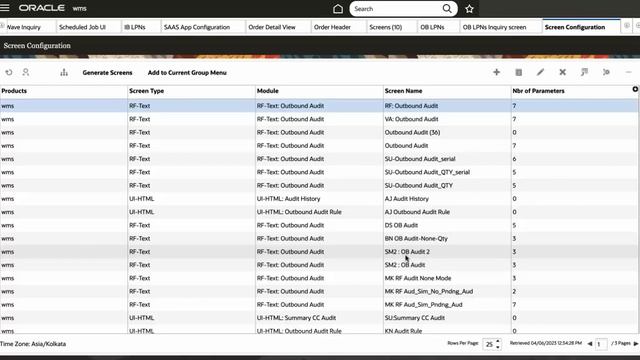Viewport: 640px width, 360px height.
Task: Select 'AJ Audit History' row
Action: pyautogui.click(x=319, y=199)
